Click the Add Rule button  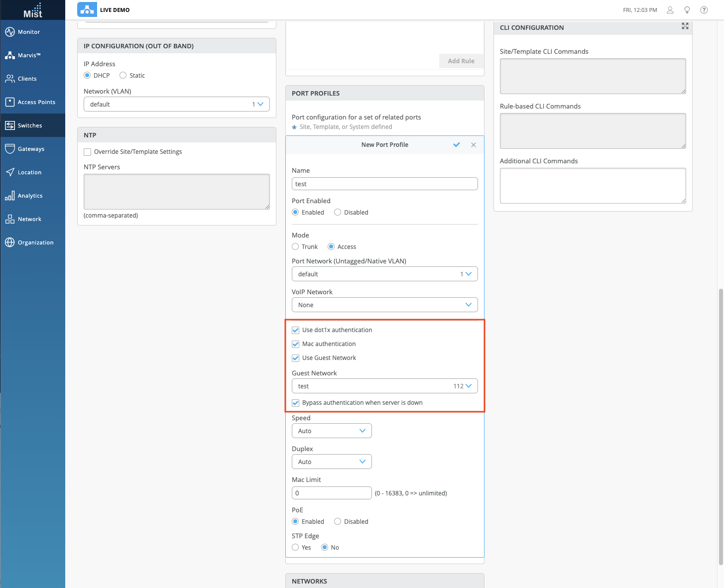click(x=461, y=61)
